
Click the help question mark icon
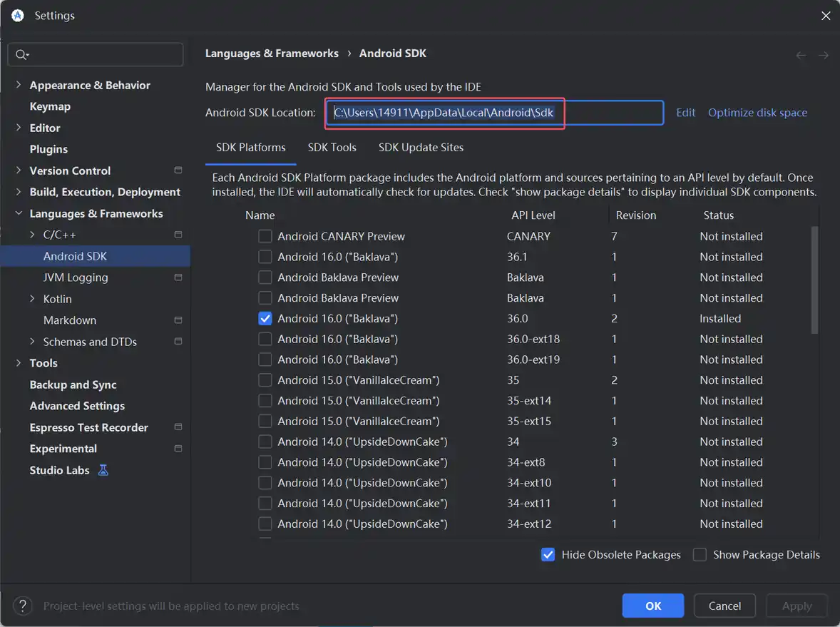pos(23,606)
